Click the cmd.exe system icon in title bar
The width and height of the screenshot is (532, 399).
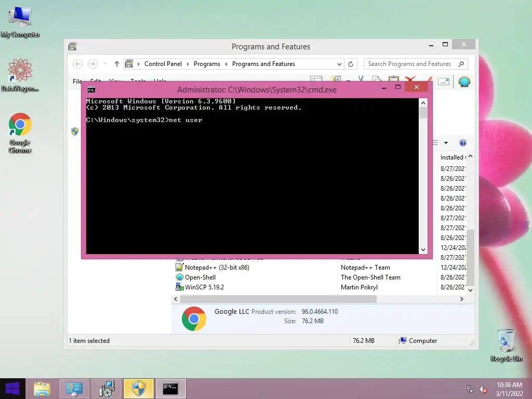(91, 90)
